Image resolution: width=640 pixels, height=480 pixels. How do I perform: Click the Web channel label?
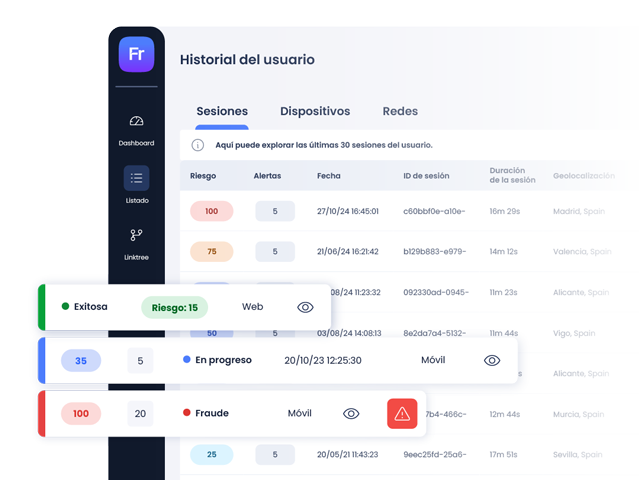(252, 307)
